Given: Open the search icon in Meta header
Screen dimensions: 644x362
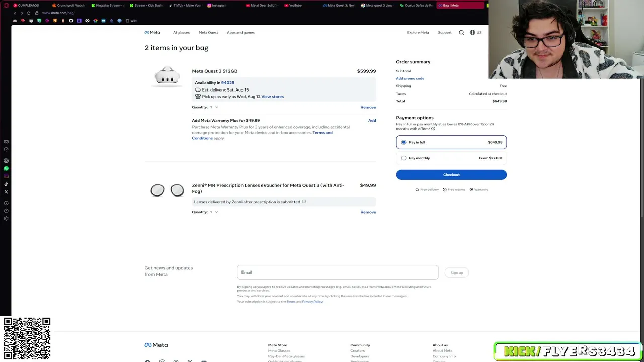Looking at the screenshot, I should (461, 32).
